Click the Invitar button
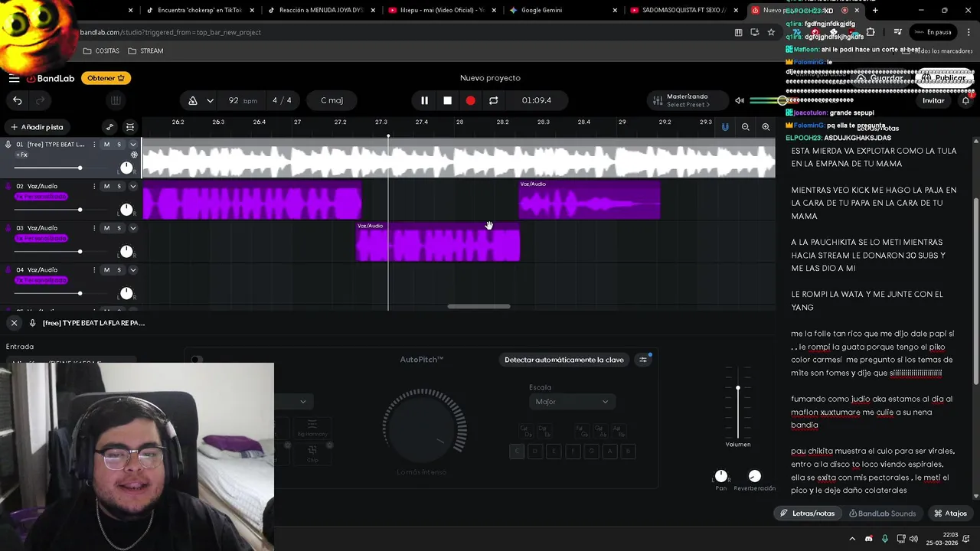The image size is (980, 551). (933, 100)
